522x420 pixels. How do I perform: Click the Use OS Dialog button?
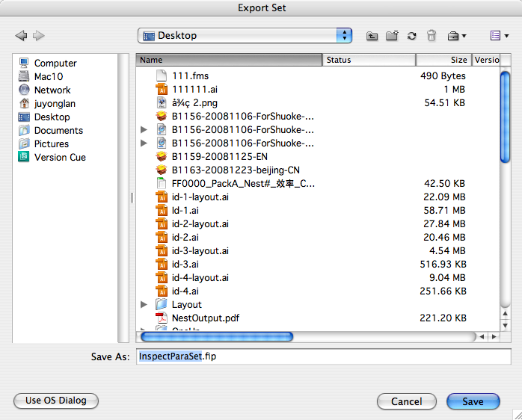click(56, 401)
